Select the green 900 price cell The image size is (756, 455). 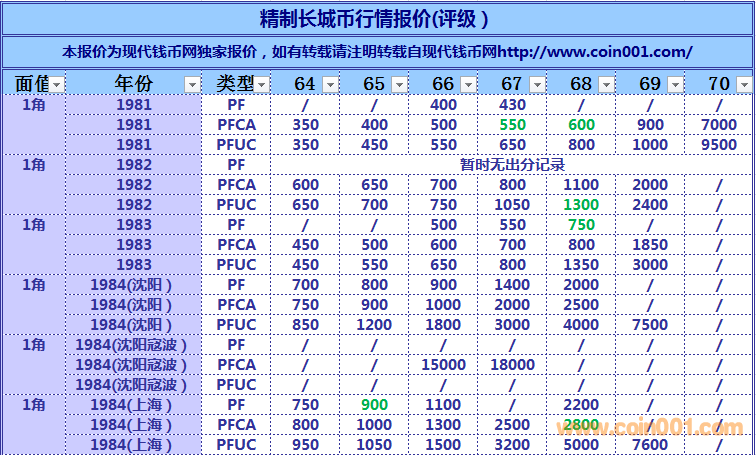click(374, 404)
